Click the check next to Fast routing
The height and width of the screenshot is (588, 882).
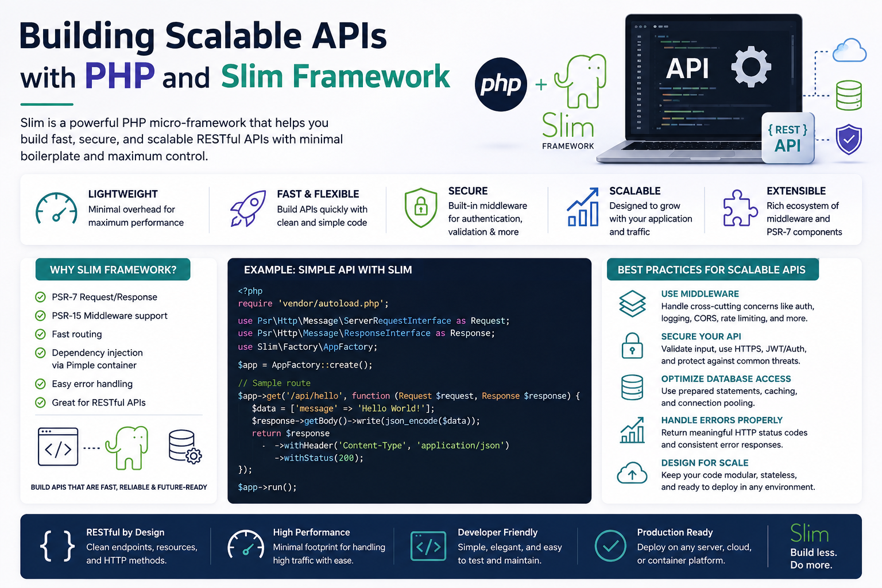click(40, 334)
